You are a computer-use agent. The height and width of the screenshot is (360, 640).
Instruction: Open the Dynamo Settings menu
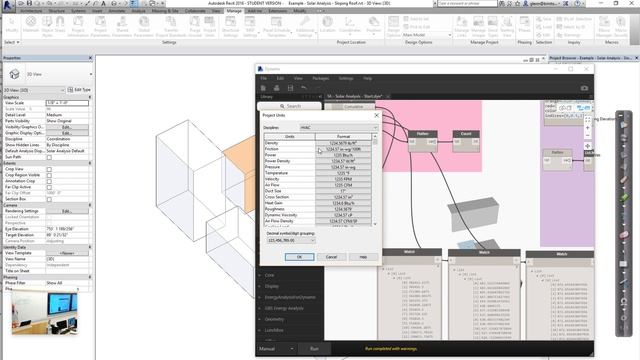346,78
